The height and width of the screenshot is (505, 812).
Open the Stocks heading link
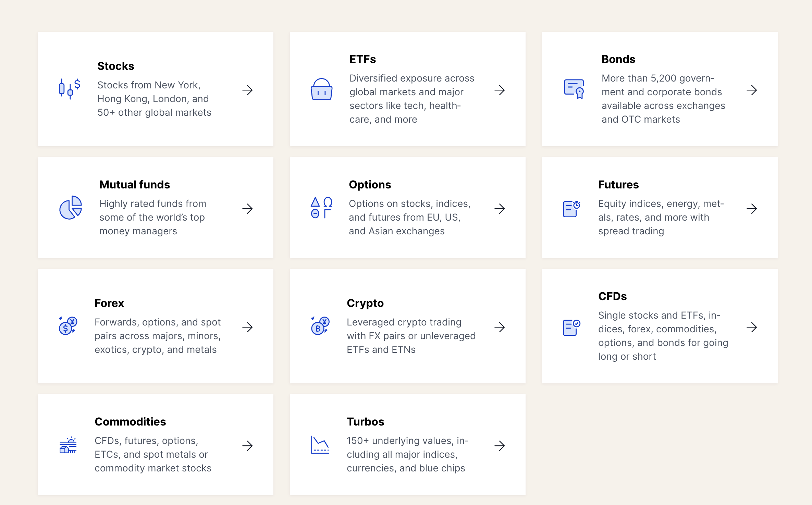(115, 66)
